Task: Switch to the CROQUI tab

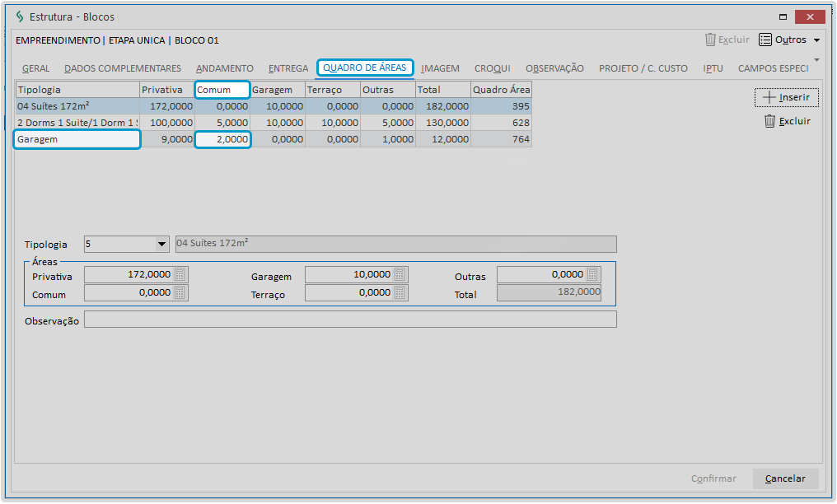Action: 492,68
